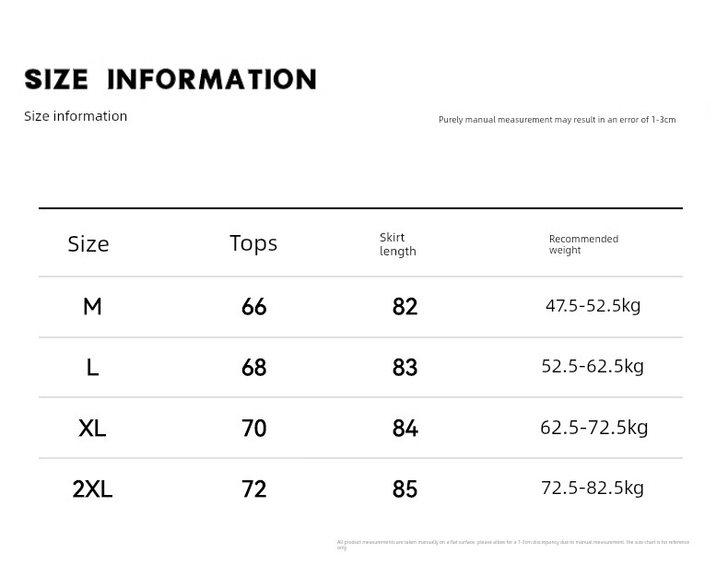Click skirt length value 85

click(405, 489)
